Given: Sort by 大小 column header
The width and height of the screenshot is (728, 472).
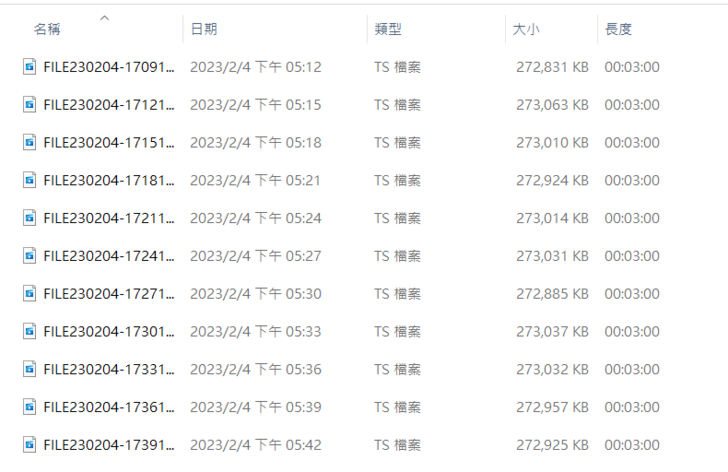Looking at the screenshot, I should [x=526, y=29].
